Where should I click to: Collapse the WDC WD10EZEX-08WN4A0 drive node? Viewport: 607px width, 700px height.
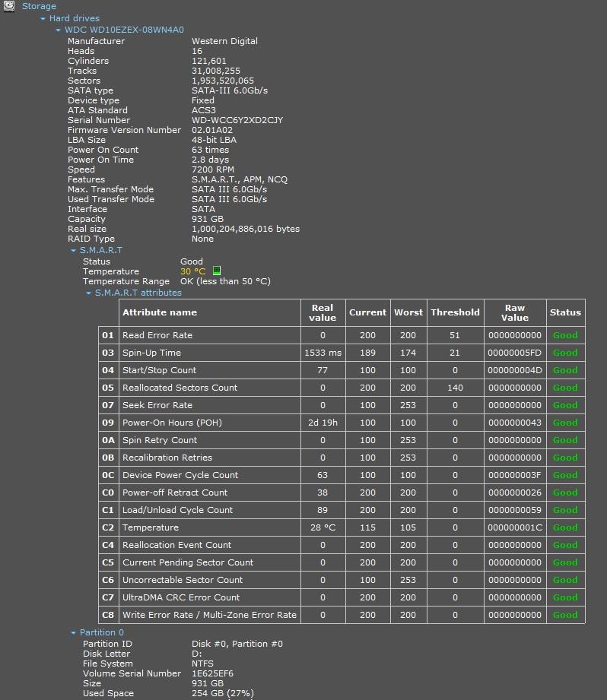pos(58,30)
